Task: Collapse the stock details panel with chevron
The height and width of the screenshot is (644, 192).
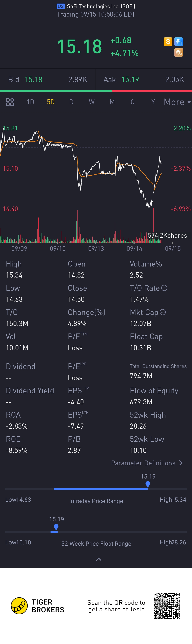Action: coord(98,559)
